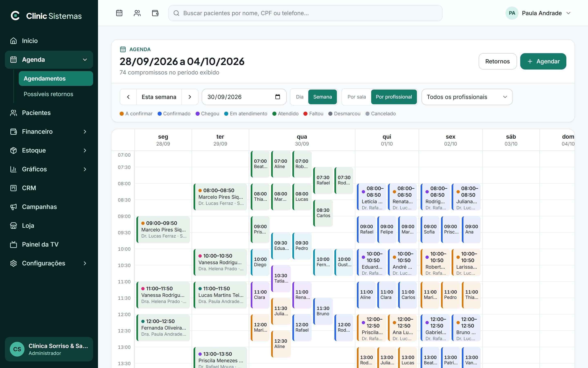Click the date picker calendar icon
Screen dimensions: 588x368
click(277, 97)
